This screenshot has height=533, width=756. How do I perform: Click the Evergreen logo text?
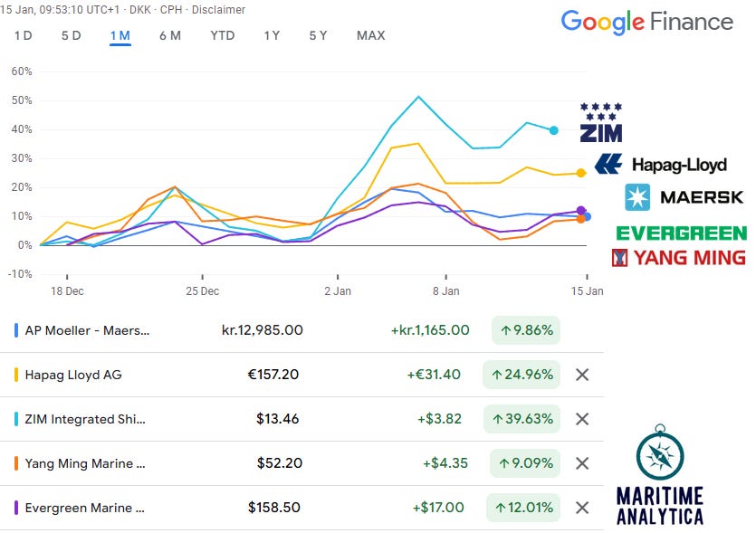pos(681,233)
